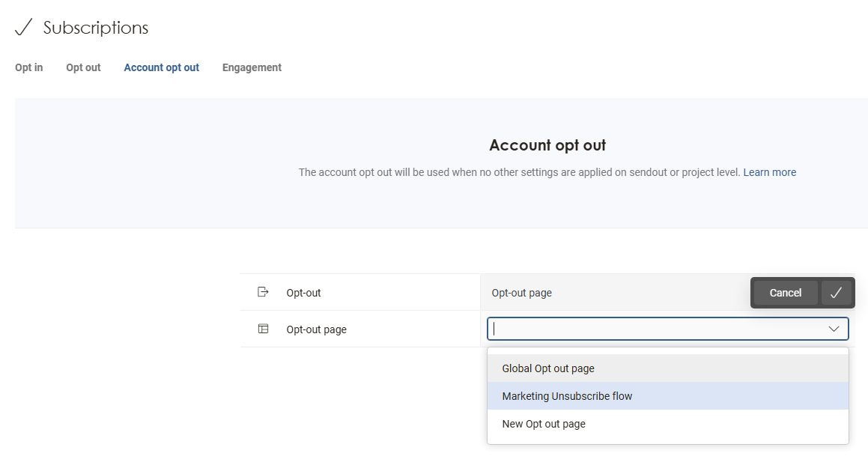Confirm changes with the checkmark button

coord(836,293)
